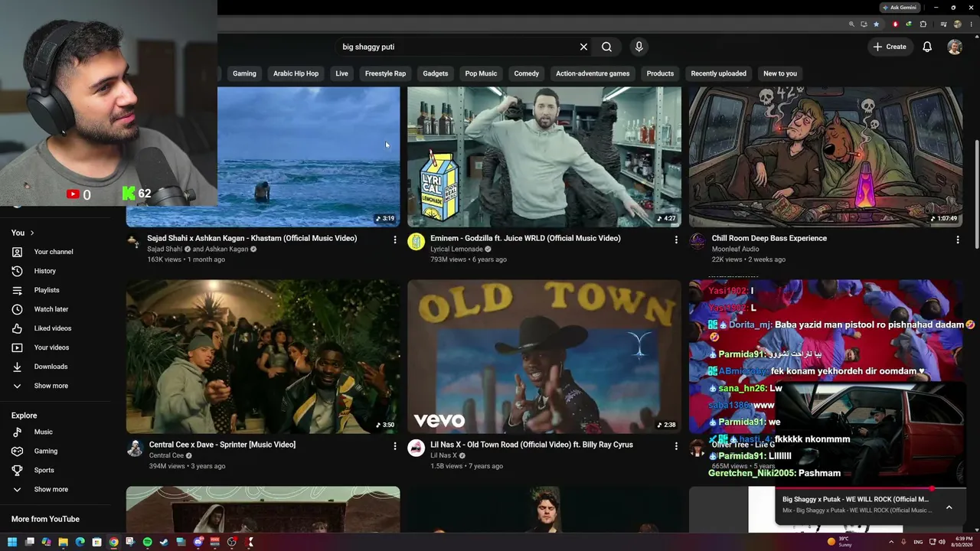Viewport: 980px width, 551px height.
Task: Open the Lyrical Lemonade channel link
Action: pyautogui.click(x=456, y=249)
